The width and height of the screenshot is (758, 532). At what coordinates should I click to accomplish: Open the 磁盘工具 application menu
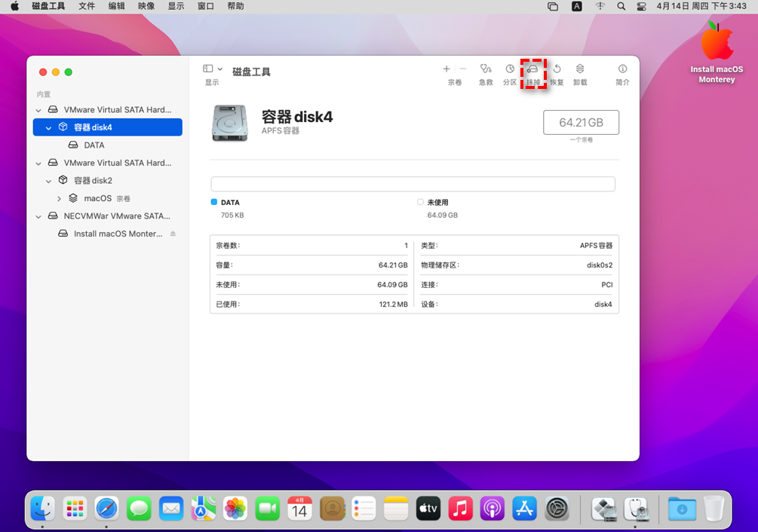pyautogui.click(x=48, y=6)
